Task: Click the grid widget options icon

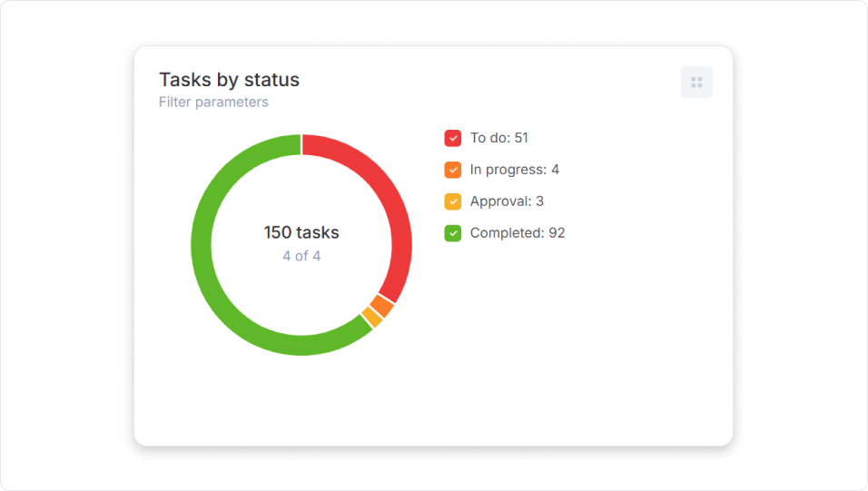Action: [x=696, y=83]
